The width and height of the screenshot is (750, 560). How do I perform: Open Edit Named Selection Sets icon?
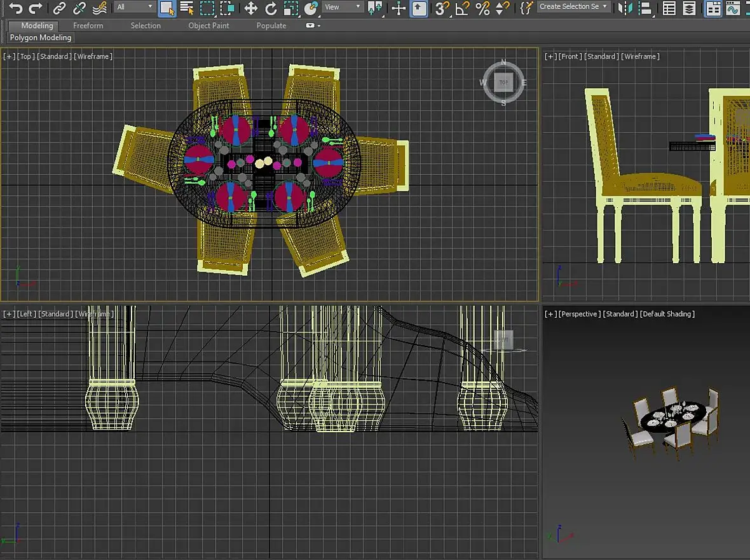point(526,8)
